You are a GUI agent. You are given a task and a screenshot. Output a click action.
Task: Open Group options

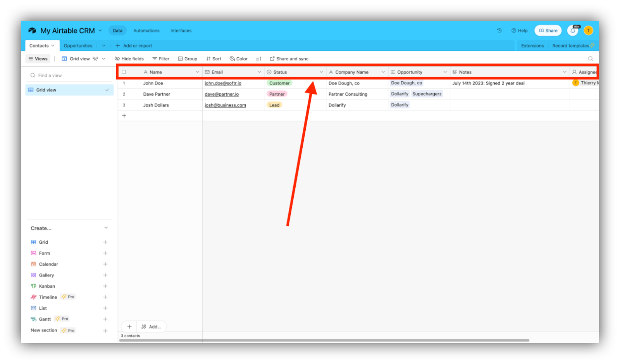[x=188, y=59]
